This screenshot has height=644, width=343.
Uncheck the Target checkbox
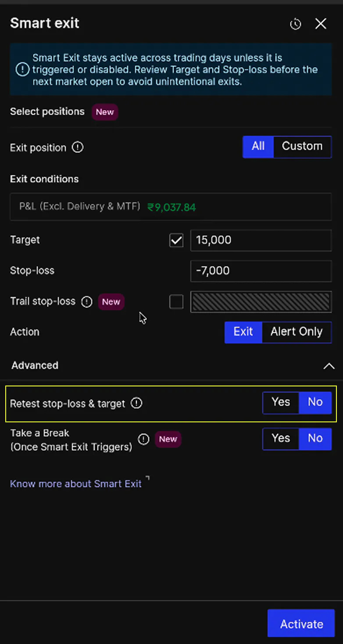176,240
